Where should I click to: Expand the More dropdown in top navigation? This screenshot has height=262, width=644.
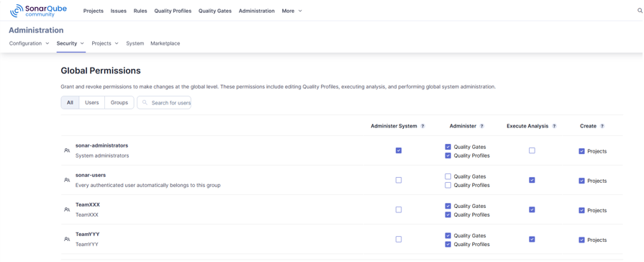(291, 11)
